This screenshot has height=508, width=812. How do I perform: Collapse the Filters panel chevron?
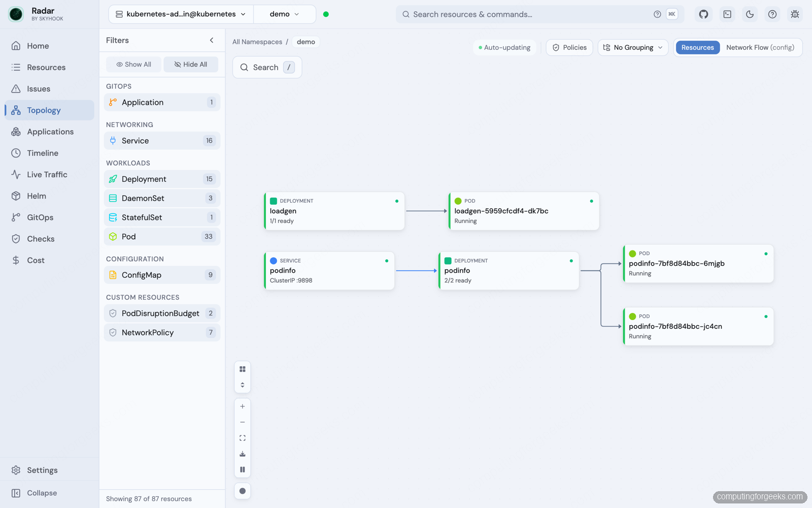(x=212, y=40)
